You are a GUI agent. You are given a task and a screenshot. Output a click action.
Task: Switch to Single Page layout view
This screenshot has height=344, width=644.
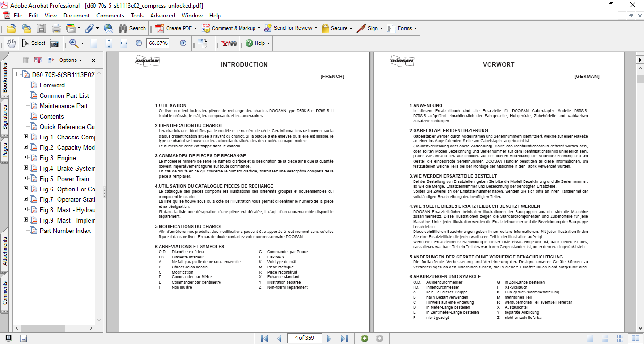click(590, 338)
